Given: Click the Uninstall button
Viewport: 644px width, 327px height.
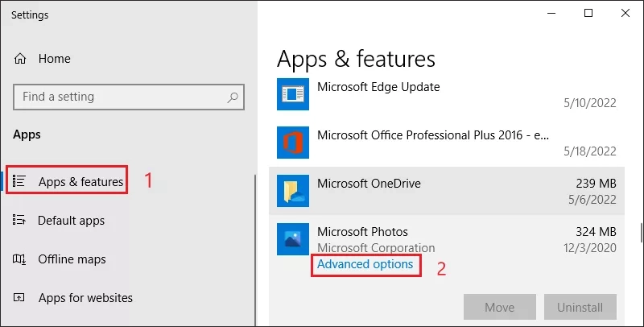Looking at the screenshot, I should point(580,307).
